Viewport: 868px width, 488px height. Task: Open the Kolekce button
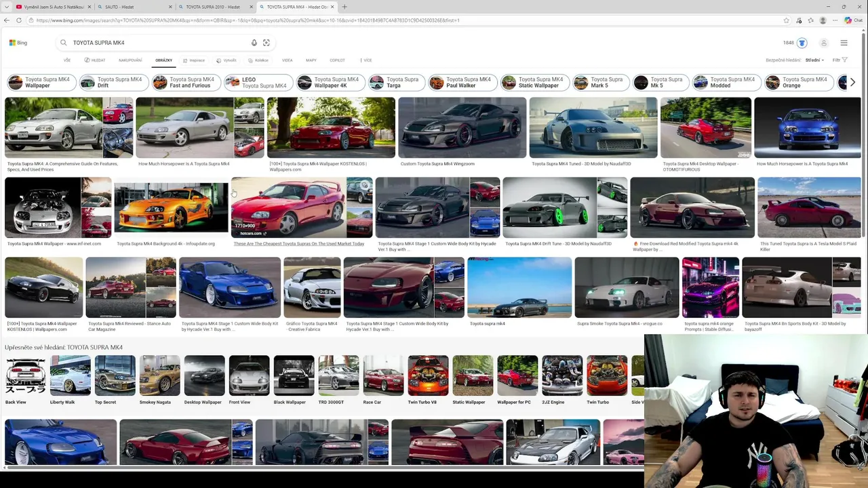258,60
